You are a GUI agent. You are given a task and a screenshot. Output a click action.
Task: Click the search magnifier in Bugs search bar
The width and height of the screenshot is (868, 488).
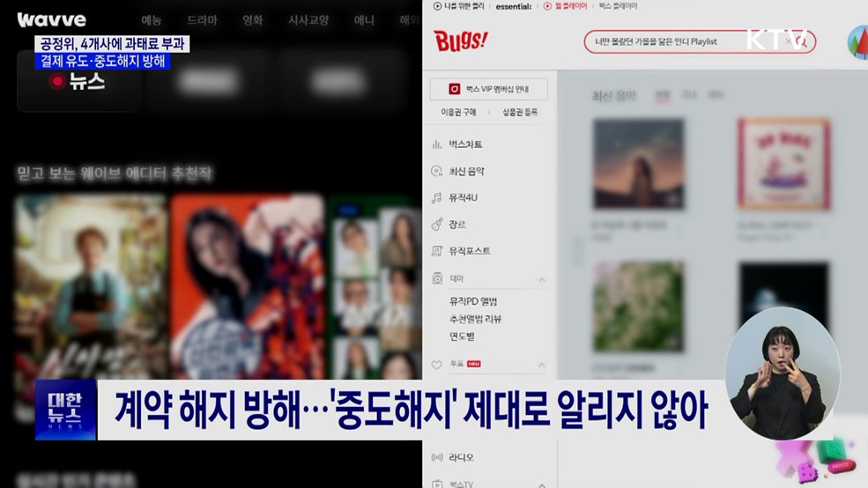coord(802,41)
